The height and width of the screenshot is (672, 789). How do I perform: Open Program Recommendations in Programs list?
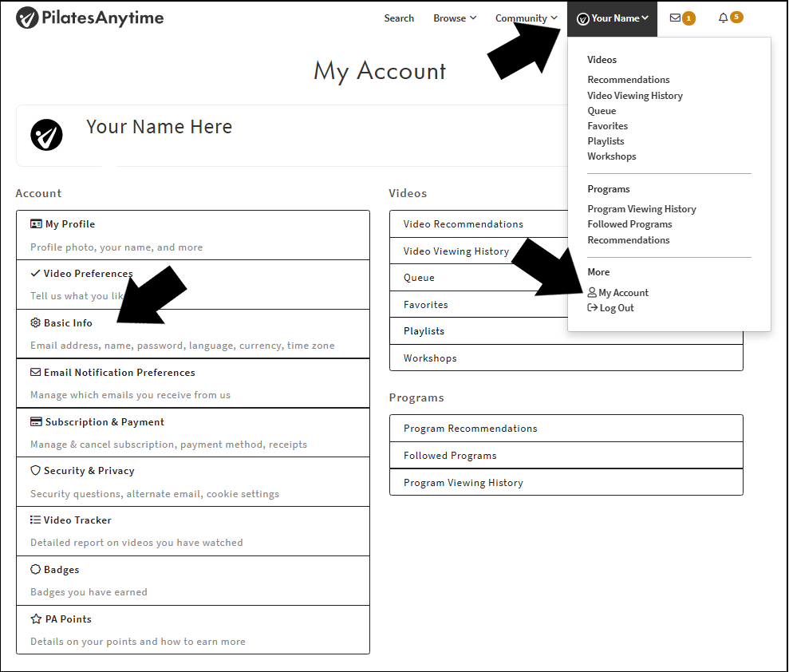click(566, 429)
